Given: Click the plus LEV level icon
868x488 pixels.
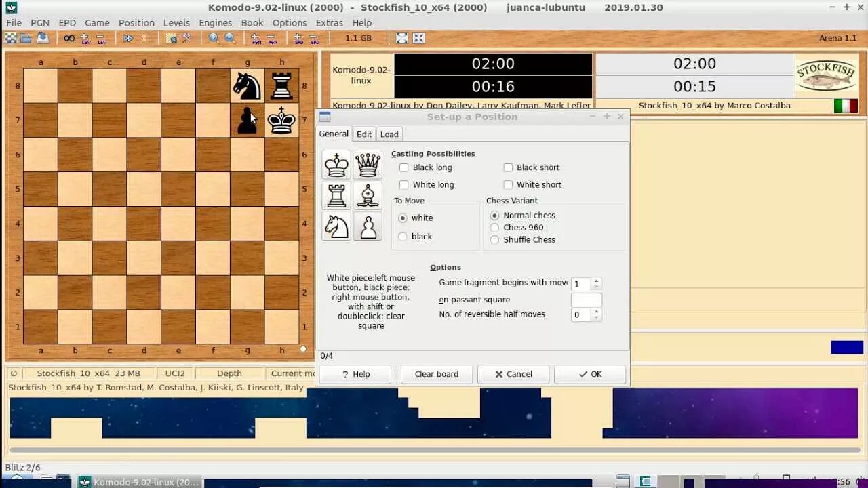Looking at the screenshot, I should pyautogui.click(x=85, y=38).
